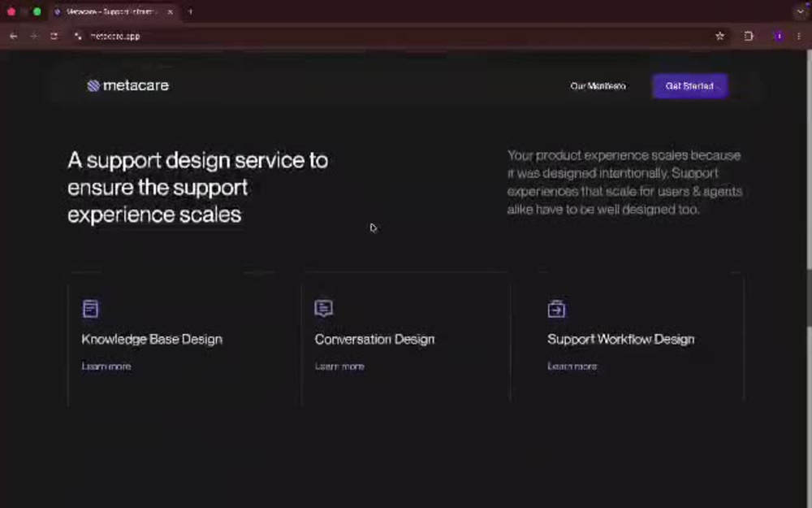Click the green maximize window button
This screenshot has height=508, width=812.
pos(37,11)
